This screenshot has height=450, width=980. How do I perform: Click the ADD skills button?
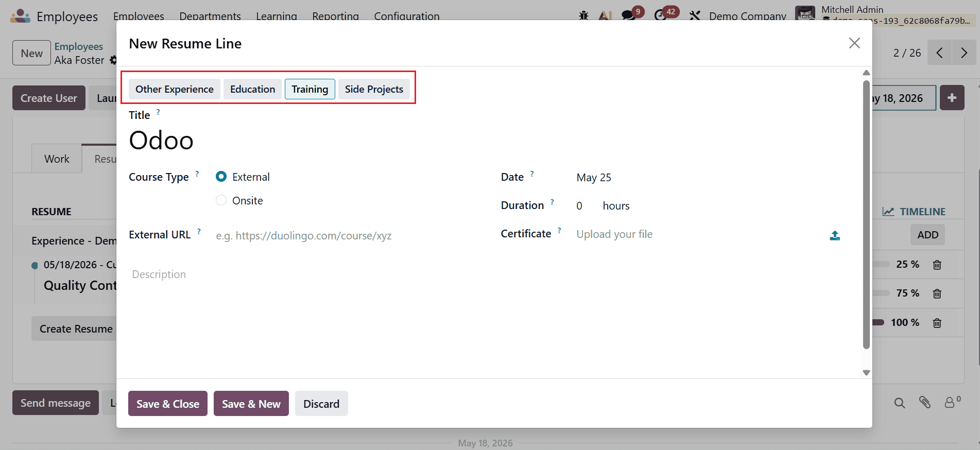tap(927, 235)
